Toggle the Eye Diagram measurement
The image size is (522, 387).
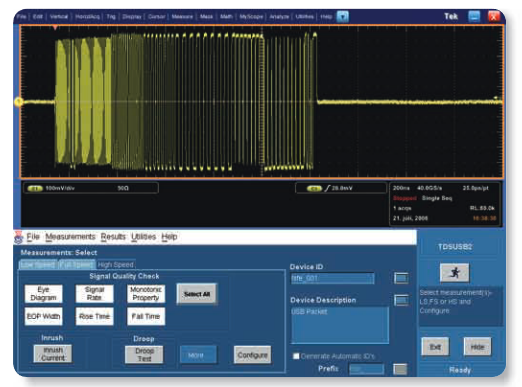click(43, 294)
